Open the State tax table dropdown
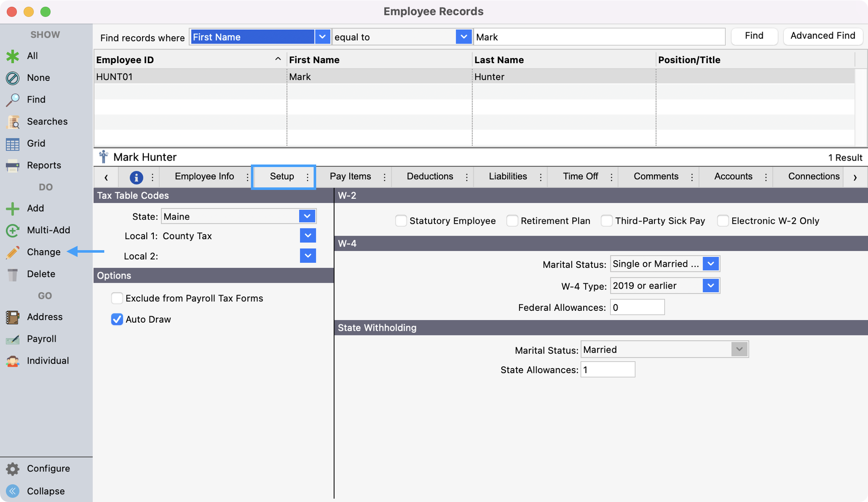The image size is (868, 502). 307,216
